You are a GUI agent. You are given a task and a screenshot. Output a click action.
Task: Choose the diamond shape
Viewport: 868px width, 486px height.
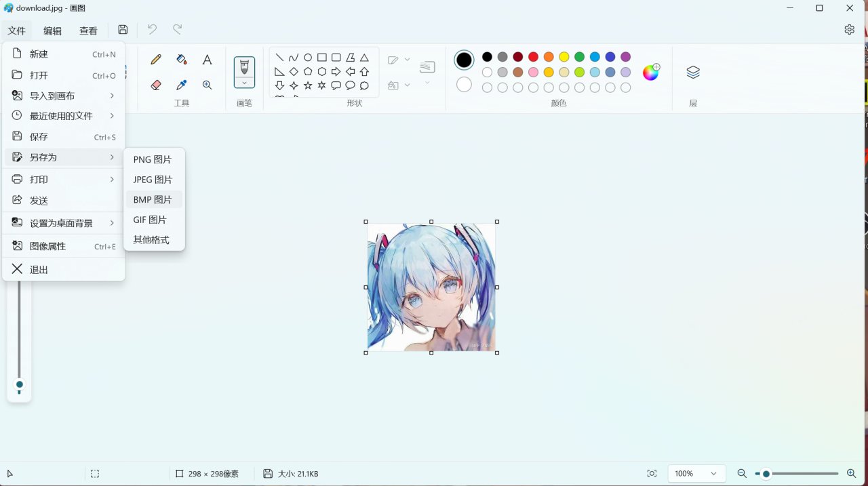[294, 72]
